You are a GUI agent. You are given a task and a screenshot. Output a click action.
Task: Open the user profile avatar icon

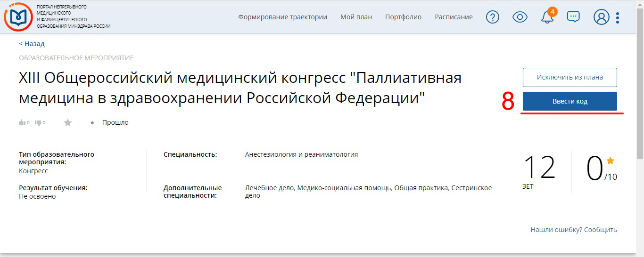[x=602, y=17]
